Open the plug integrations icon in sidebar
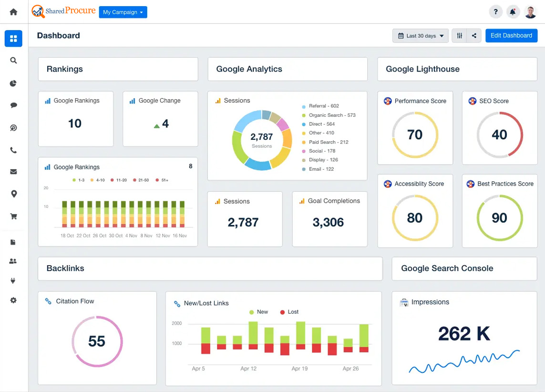Image resolution: width=545 pixels, height=392 pixels. tap(13, 281)
